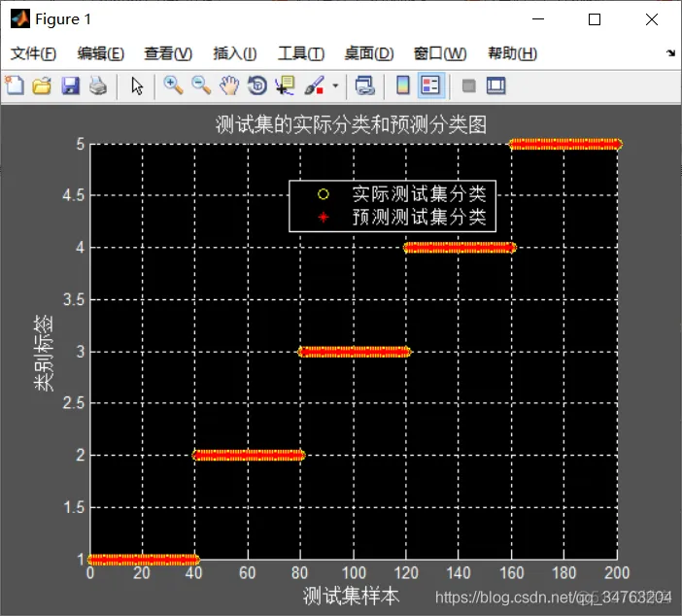Click the x-axis label 测试集样本

pos(351,596)
